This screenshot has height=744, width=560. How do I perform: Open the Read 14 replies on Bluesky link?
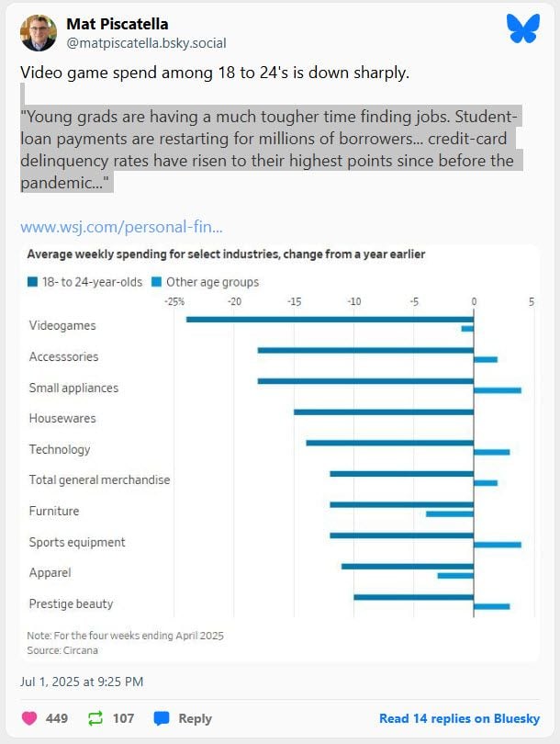tap(459, 718)
